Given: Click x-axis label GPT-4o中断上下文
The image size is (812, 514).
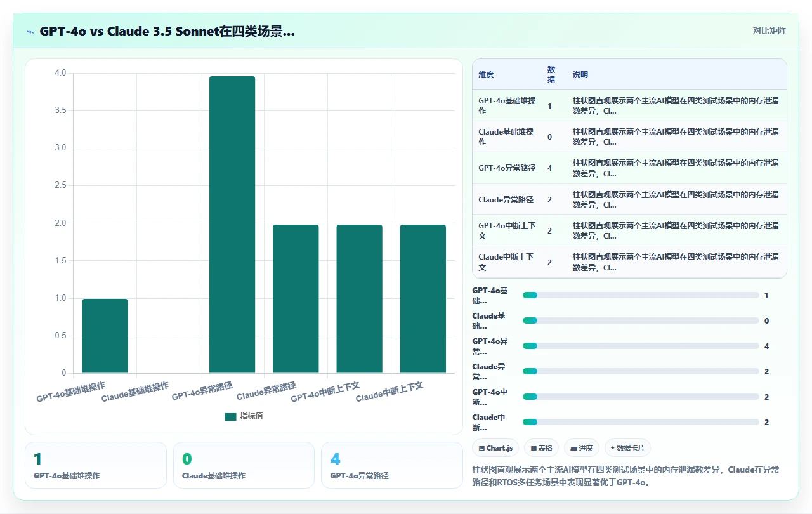Looking at the screenshot, I should 325,392.
